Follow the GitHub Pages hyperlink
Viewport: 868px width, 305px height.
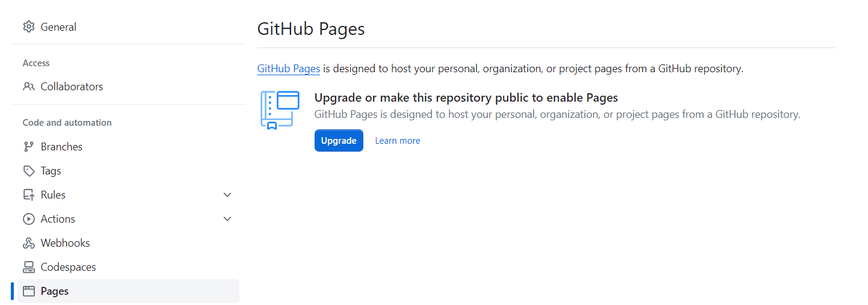[289, 69]
